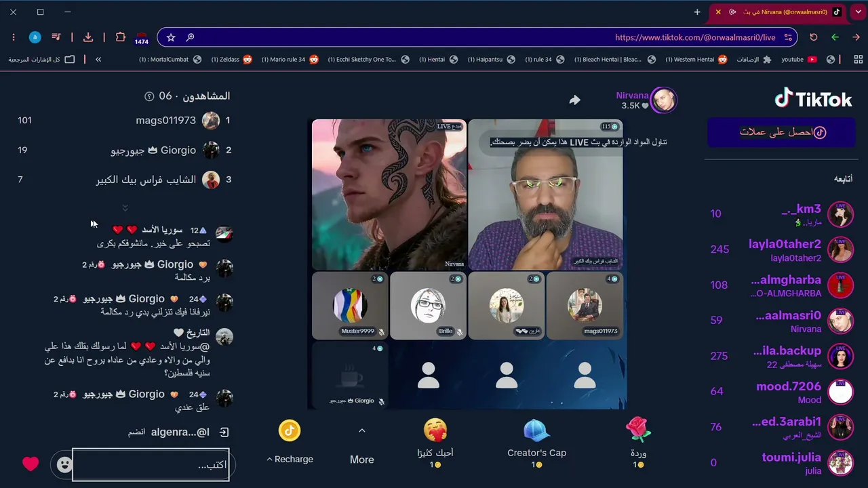Reload the TikTok page
868x488 pixels.
[x=814, y=37]
